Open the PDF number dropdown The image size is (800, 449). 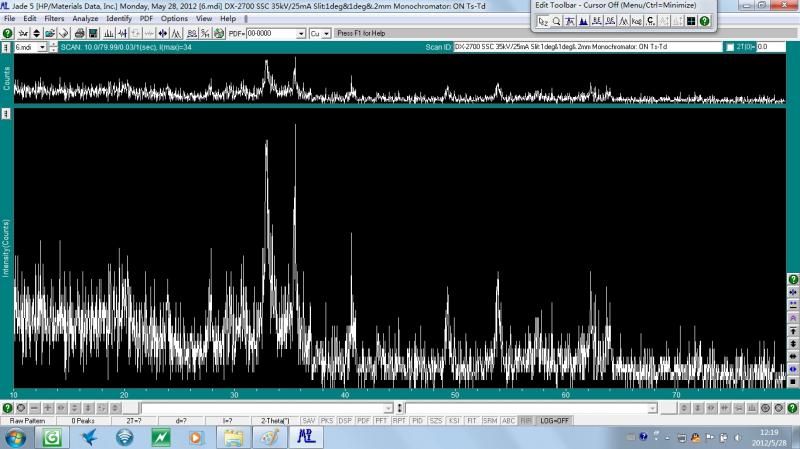click(x=301, y=33)
